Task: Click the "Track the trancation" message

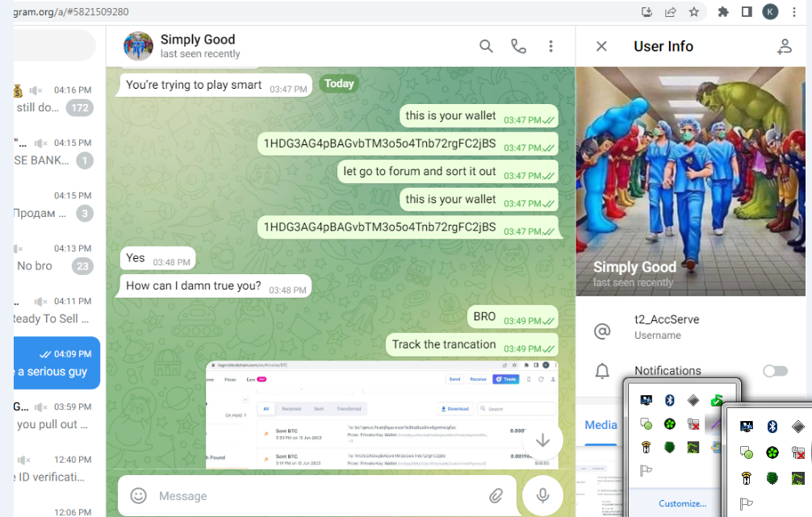Action: tap(471, 344)
